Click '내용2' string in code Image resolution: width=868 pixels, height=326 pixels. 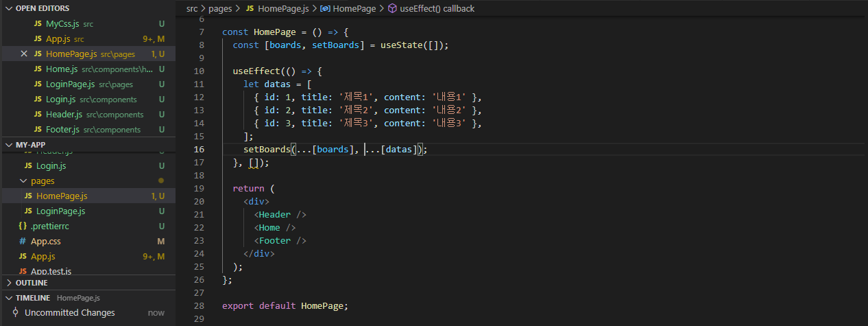tap(448, 110)
